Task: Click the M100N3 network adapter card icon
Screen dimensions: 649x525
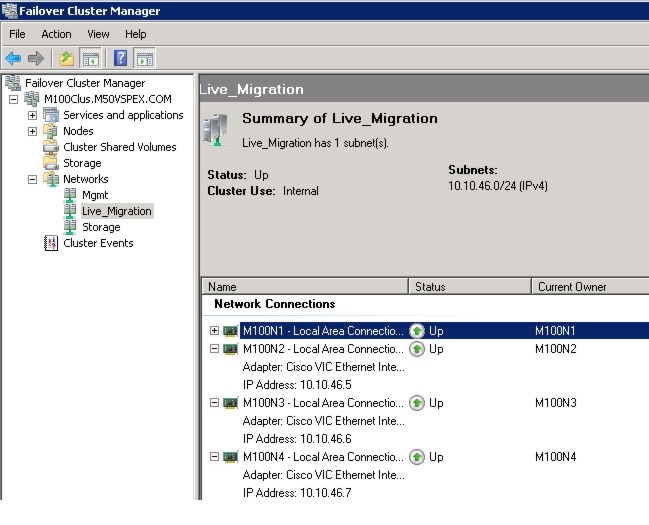Action: pyautogui.click(x=230, y=403)
